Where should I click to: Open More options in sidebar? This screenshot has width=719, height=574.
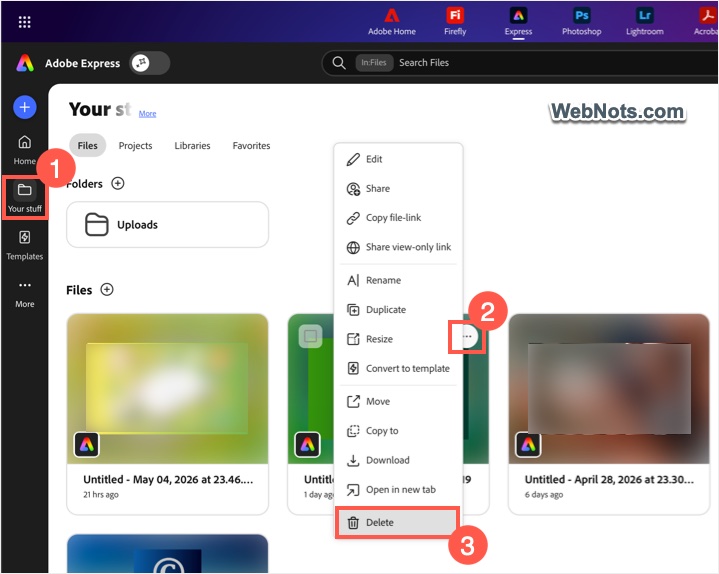(25, 293)
